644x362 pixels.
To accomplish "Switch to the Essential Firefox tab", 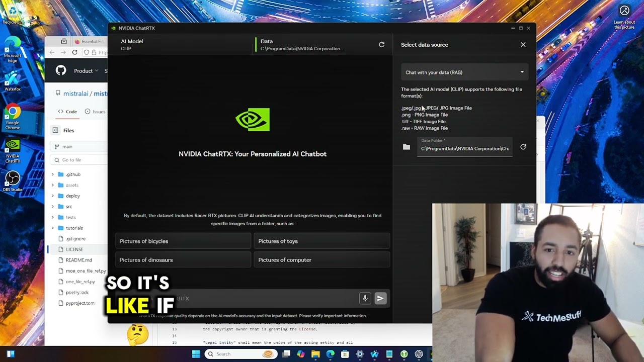I will [x=90, y=41].
